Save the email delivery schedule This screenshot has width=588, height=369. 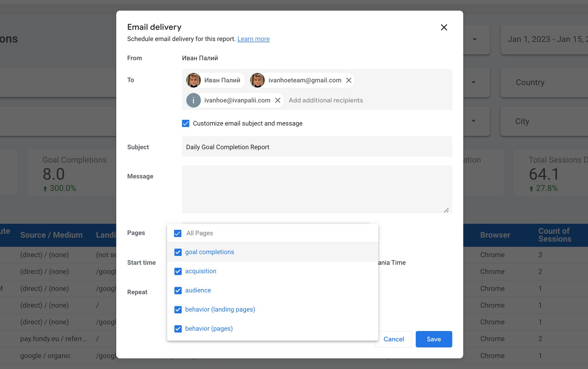coord(434,339)
